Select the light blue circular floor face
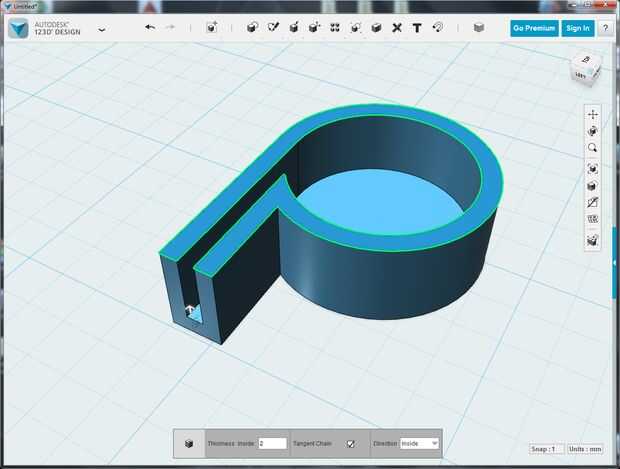Image resolution: width=620 pixels, height=469 pixels. (x=380, y=204)
